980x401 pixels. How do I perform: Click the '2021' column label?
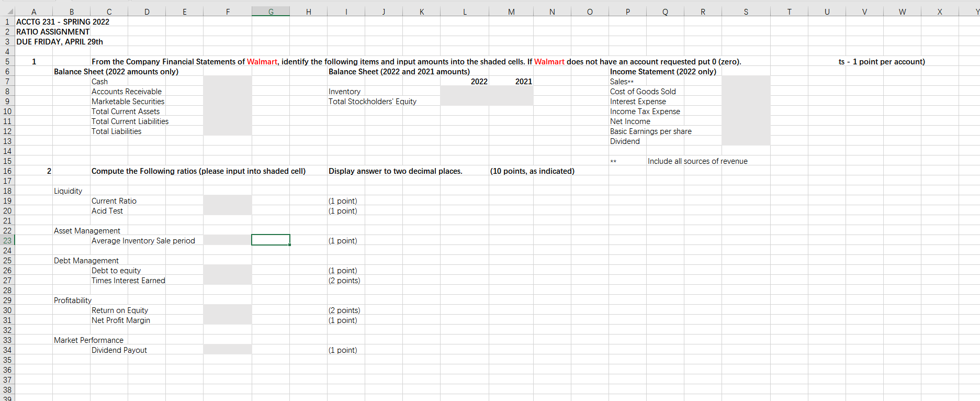523,81
